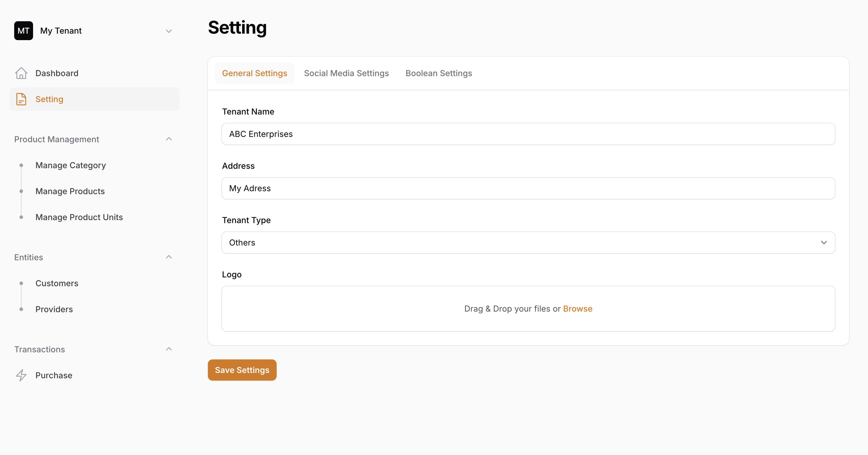The width and height of the screenshot is (868, 455).
Task: Collapse the Product Management section
Action: click(x=169, y=139)
